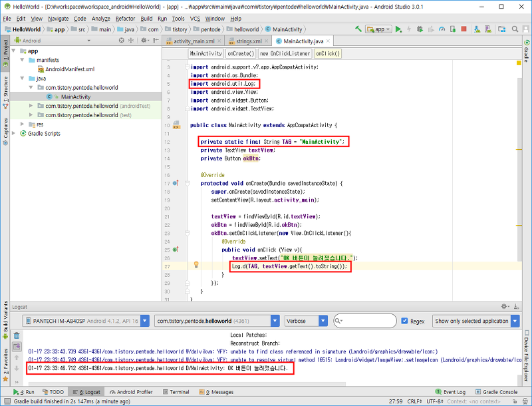Click Collapse All icon in Project panel
The image size is (532, 406).
130,41
